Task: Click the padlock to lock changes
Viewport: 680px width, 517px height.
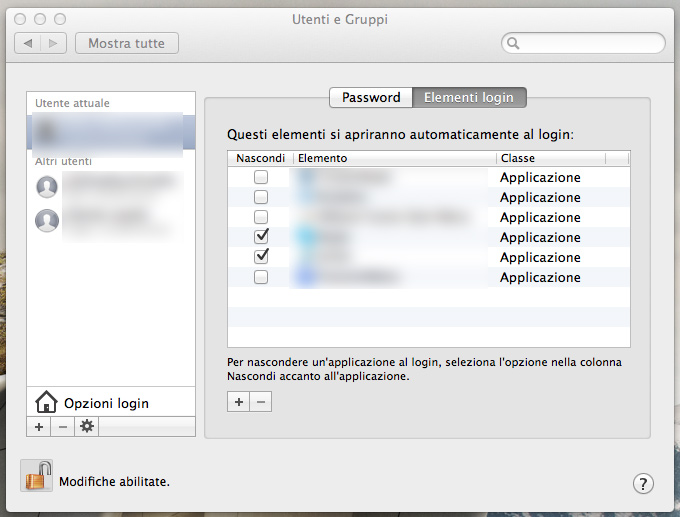Action: tap(36, 475)
